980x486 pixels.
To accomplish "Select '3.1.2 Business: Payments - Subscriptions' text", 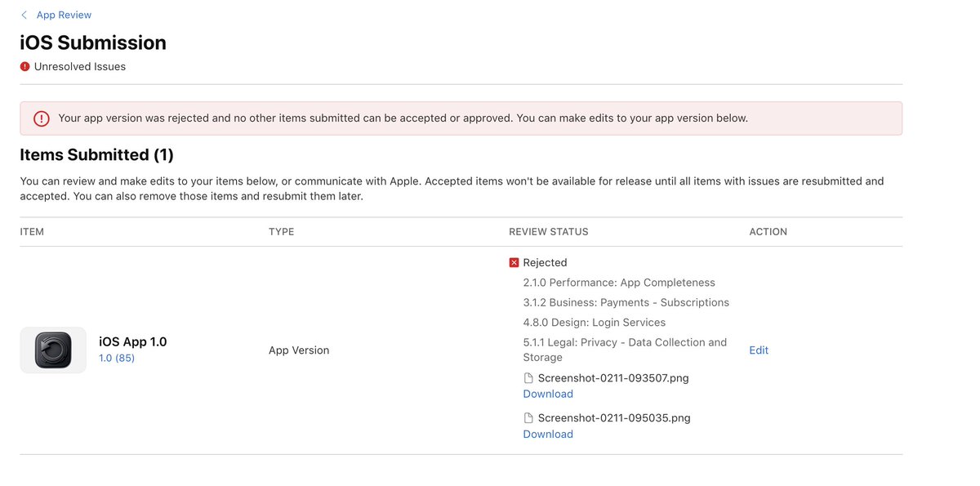I will coord(626,302).
